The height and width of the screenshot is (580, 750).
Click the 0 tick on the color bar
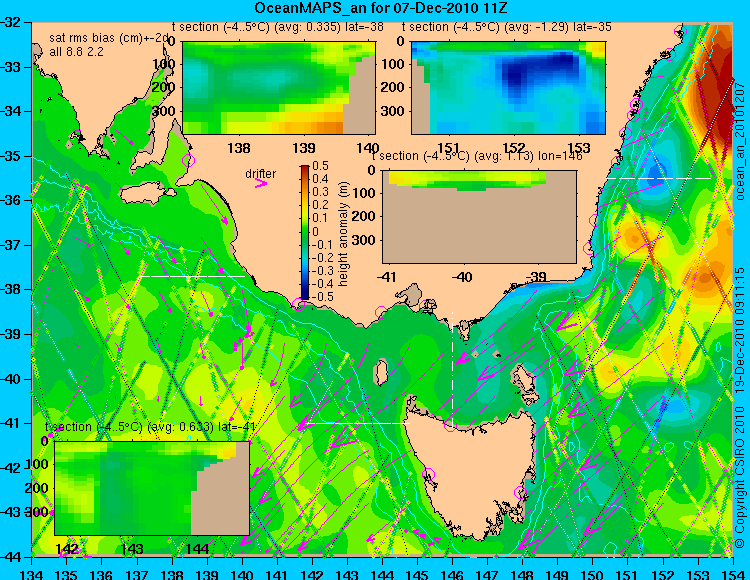[315, 232]
